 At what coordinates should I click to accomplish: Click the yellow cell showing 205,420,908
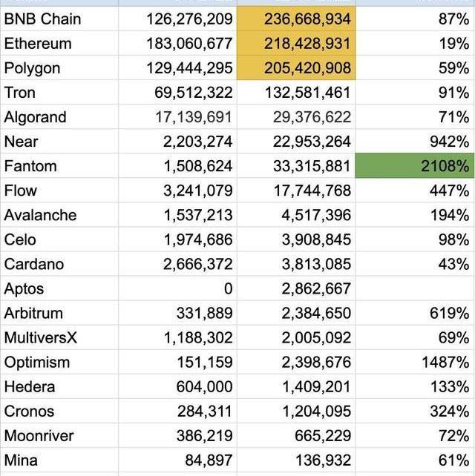pos(296,67)
